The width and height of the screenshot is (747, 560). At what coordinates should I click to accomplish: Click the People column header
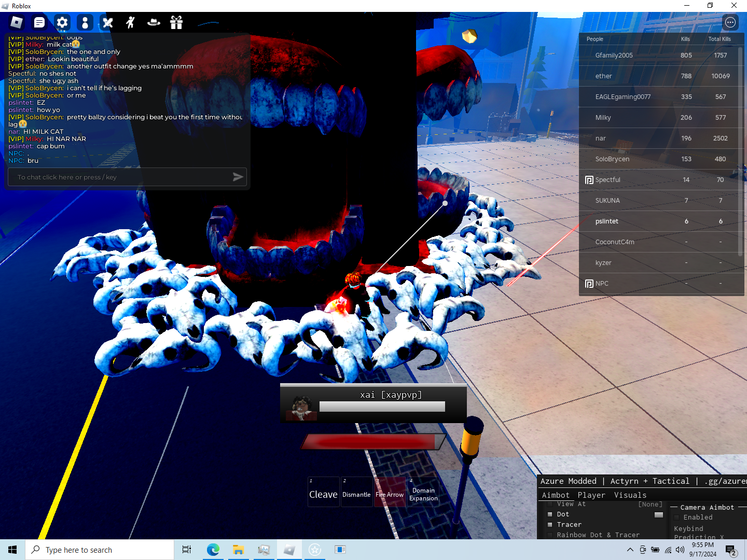point(594,39)
